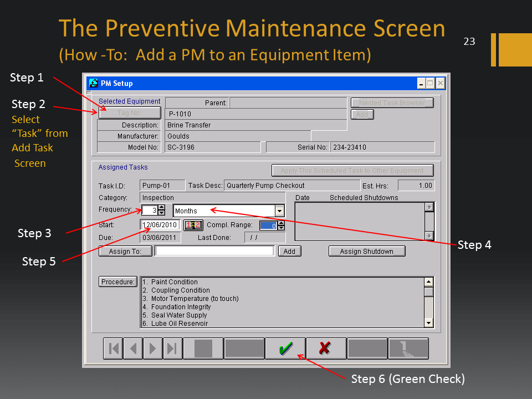Increase the Frequency value with up arrow
Viewport: 532px width, 399px height.
(x=161, y=208)
